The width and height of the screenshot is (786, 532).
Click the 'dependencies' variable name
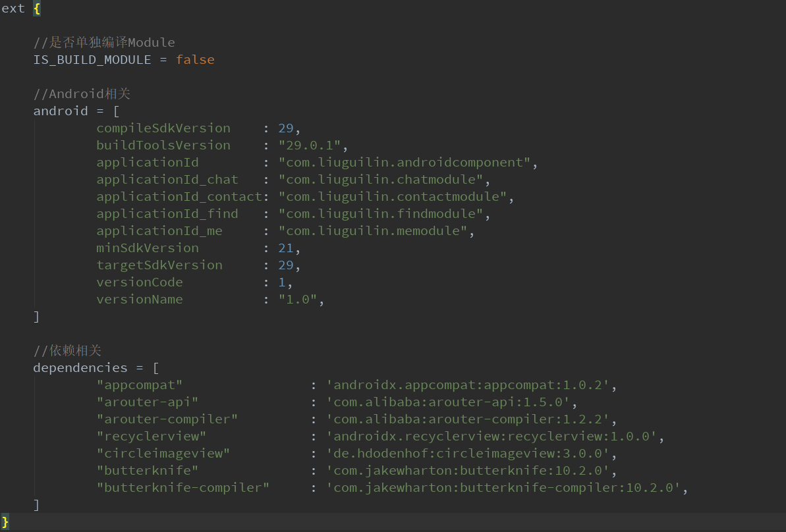[x=80, y=368]
